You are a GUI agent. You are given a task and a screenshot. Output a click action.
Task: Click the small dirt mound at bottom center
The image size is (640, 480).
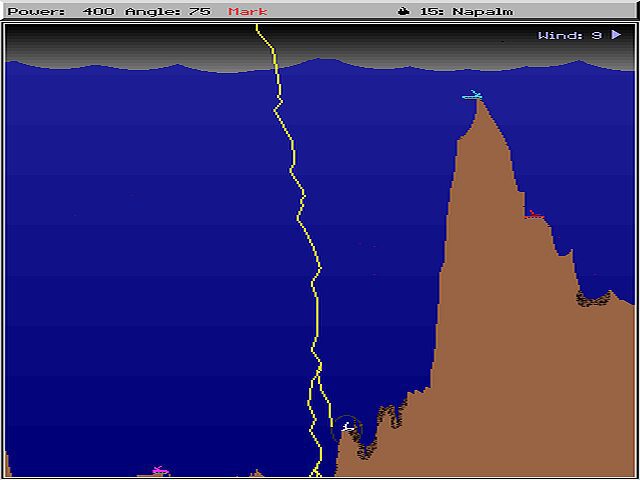coord(256,473)
